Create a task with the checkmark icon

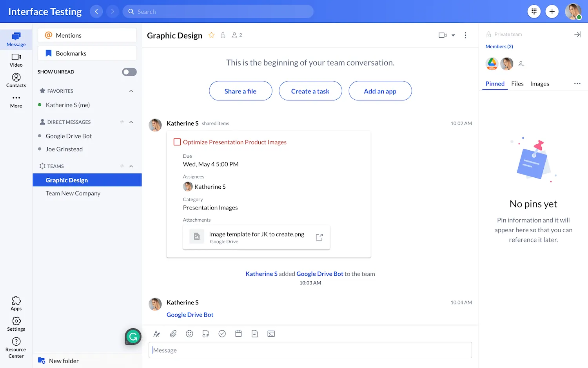[x=222, y=334]
